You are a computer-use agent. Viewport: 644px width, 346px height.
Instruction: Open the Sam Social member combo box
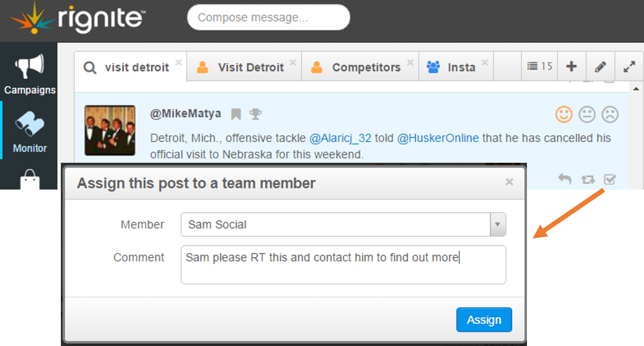pyautogui.click(x=343, y=225)
